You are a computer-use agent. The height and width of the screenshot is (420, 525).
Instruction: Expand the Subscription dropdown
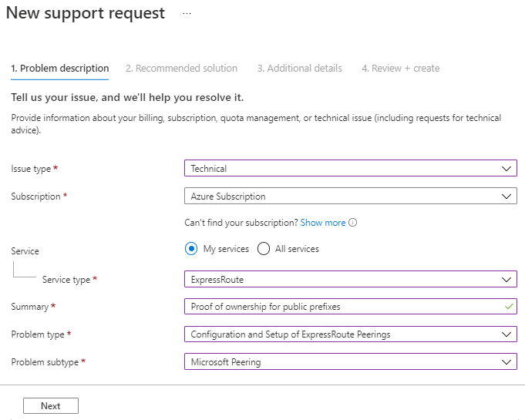[350, 197]
